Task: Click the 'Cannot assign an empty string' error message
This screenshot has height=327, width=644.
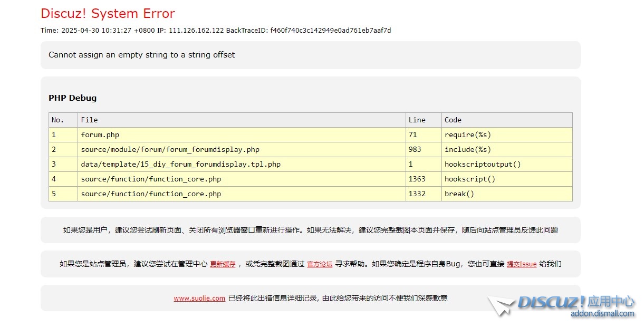Action: click(x=142, y=55)
